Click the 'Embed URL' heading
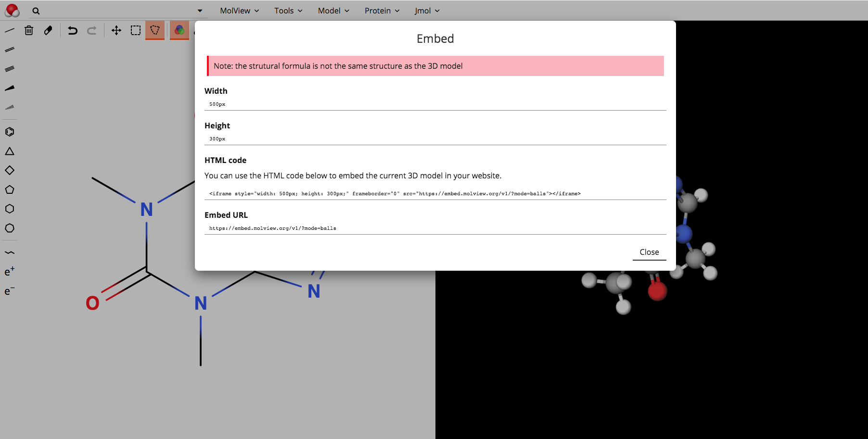This screenshot has width=868, height=439. (x=226, y=215)
